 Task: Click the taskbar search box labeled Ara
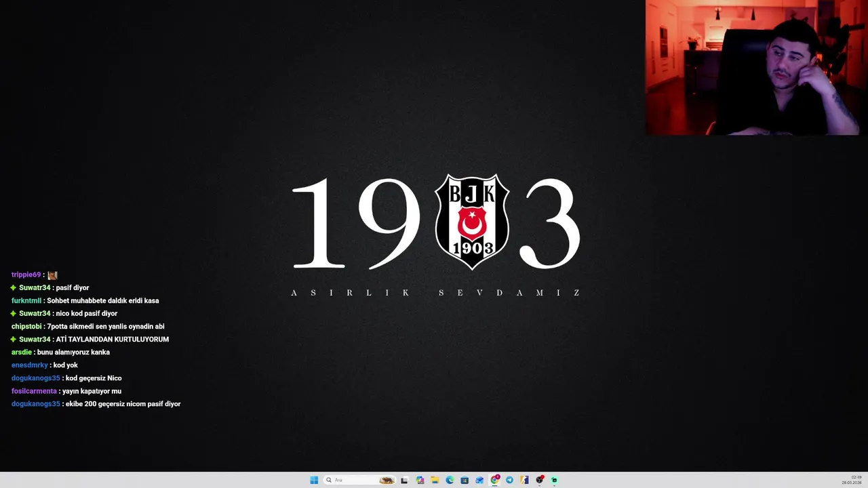coord(359,480)
